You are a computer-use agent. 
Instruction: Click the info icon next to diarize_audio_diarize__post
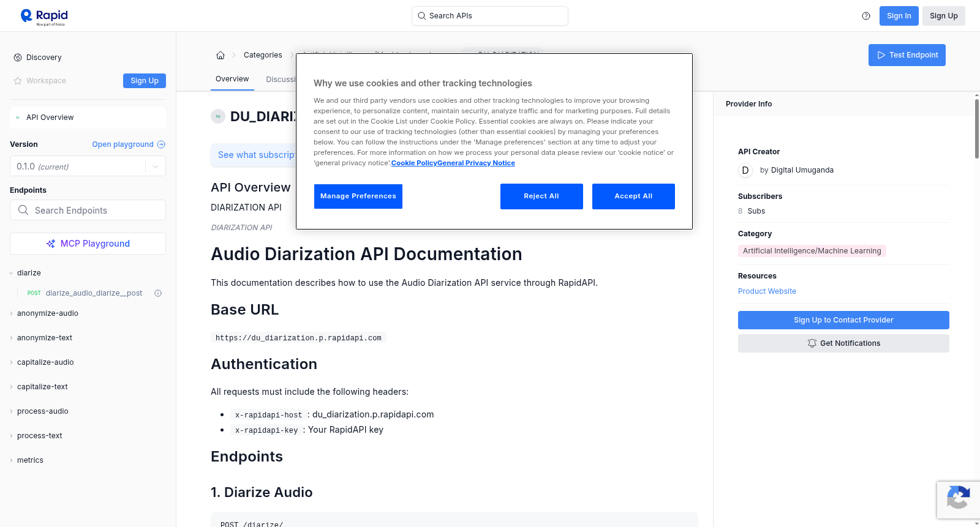click(x=158, y=293)
